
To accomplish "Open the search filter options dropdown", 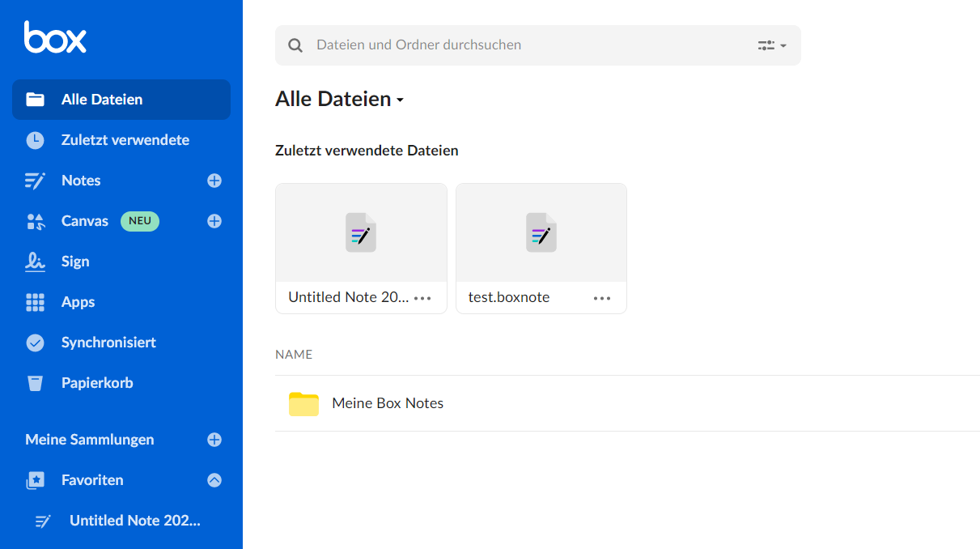I will click(772, 45).
